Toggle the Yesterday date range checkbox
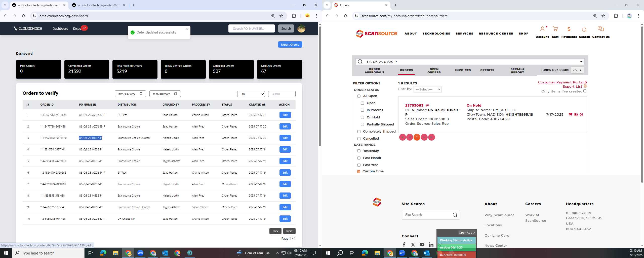Image resolution: width=644 pixels, height=258 pixels. coord(359,151)
